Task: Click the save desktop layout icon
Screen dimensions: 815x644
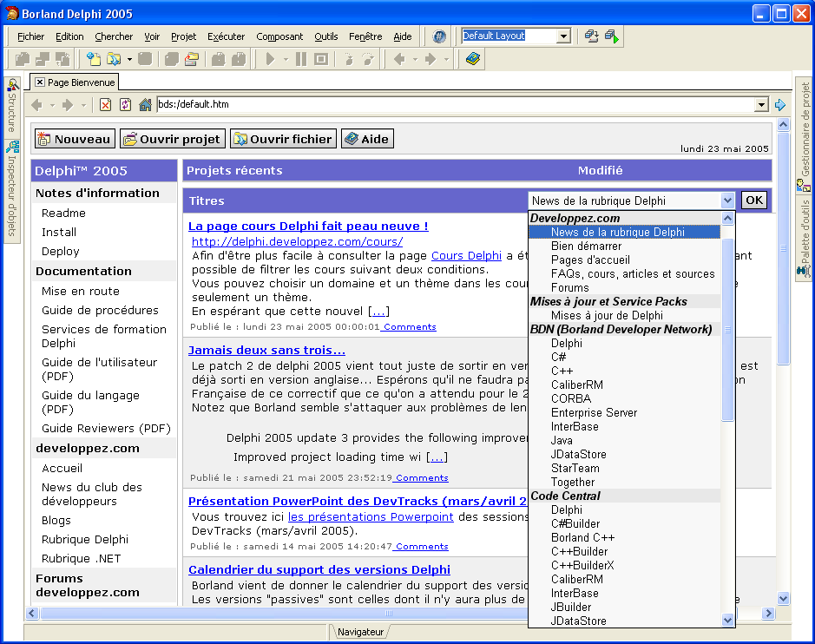Action: (x=592, y=36)
